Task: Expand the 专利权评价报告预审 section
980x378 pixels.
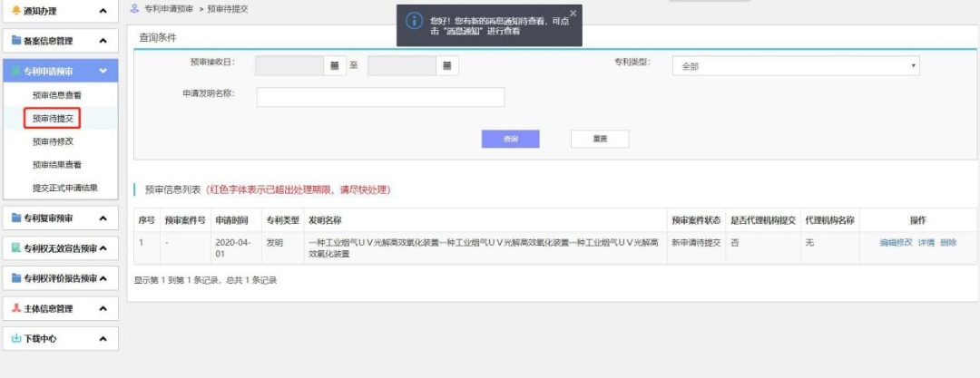Action: 103,278
